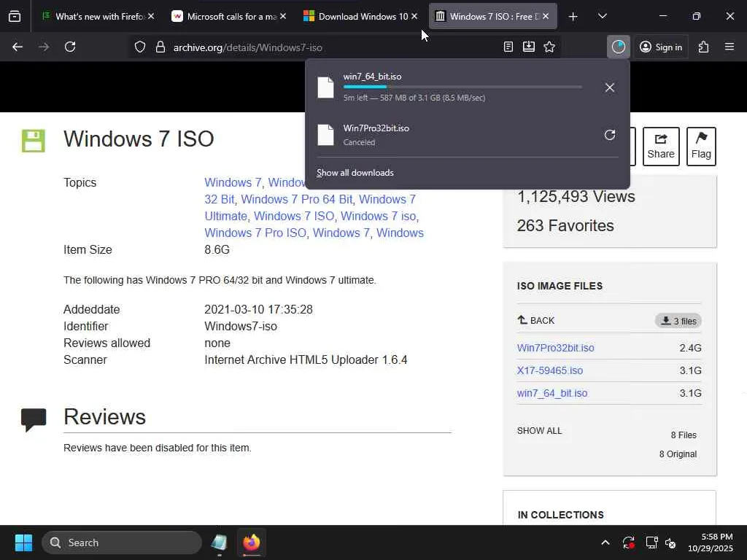Download X17-59465.iso file link

pyautogui.click(x=550, y=370)
